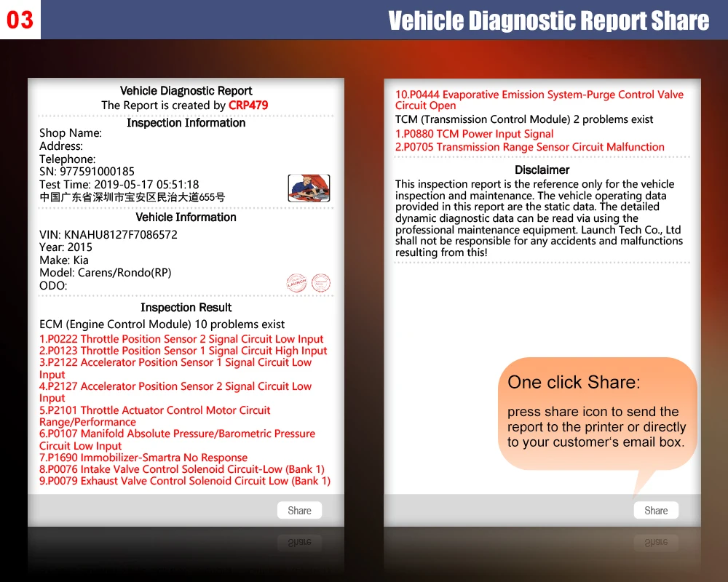728x582 pixels.
Task: Select fault code P0123 Throttle Position Sensor 1
Action: [183, 351]
